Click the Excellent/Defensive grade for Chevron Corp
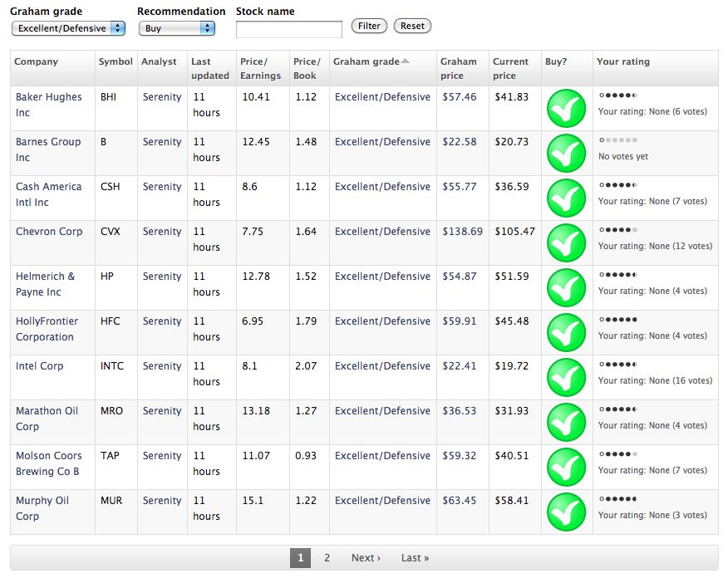 [382, 232]
